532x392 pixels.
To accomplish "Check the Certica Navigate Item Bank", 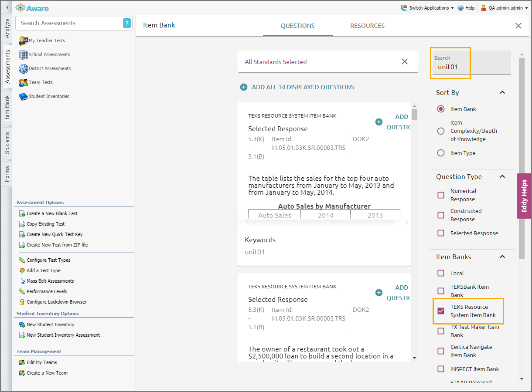I will (441, 351).
